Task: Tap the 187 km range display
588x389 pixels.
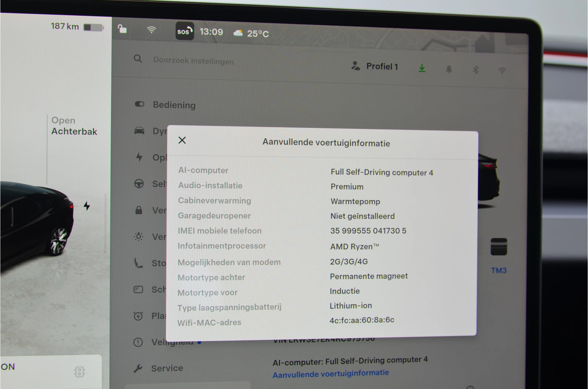Action: pyautogui.click(x=65, y=26)
